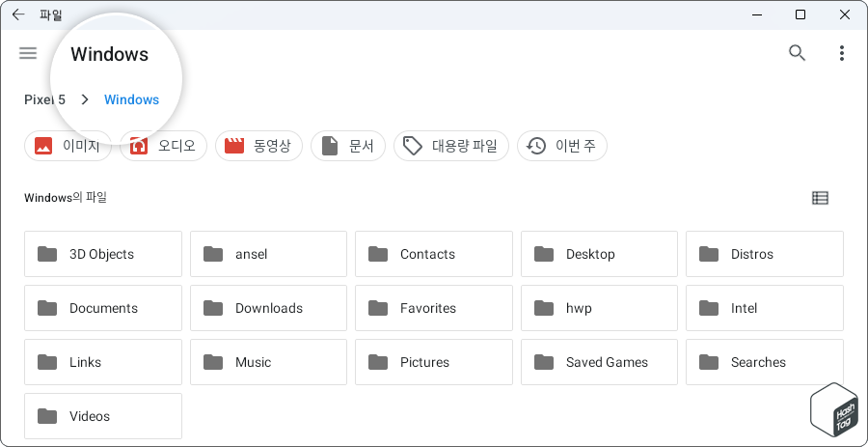Image resolution: width=868 pixels, height=447 pixels.
Task: Open the Music folder
Action: pyautogui.click(x=268, y=362)
